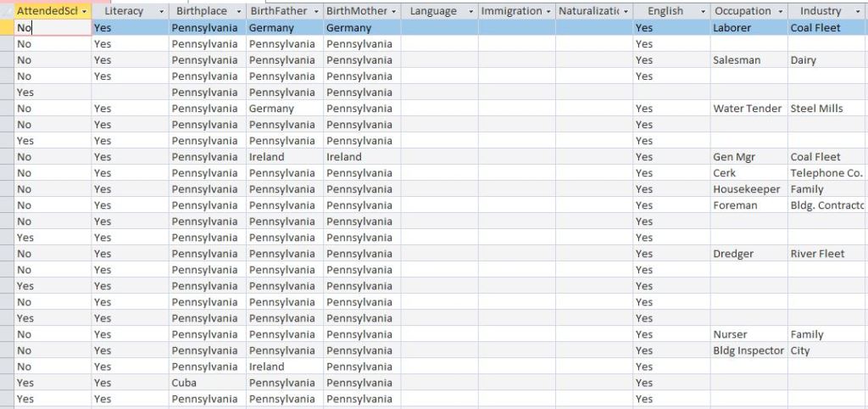Screen dimensions: 868x409
Task: Open the BirthMother column filter arrow
Action: point(393,12)
